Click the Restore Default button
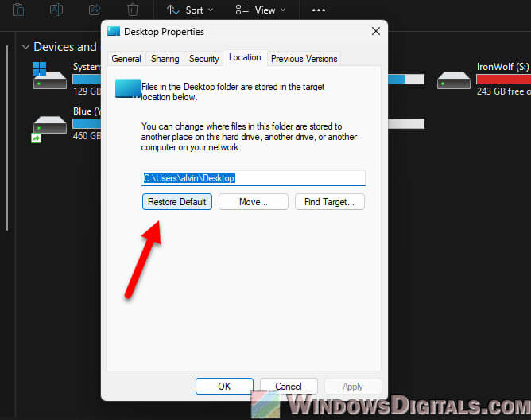The width and height of the screenshot is (531, 420). [x=177, y=202]
